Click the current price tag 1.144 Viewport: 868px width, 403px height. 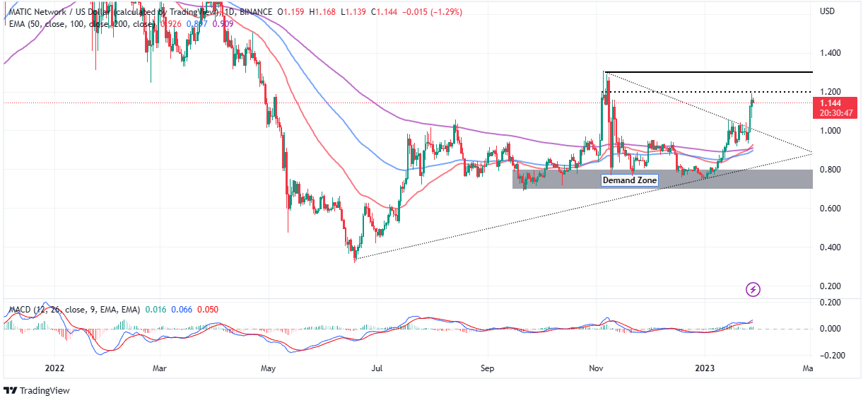coord(831,103)
